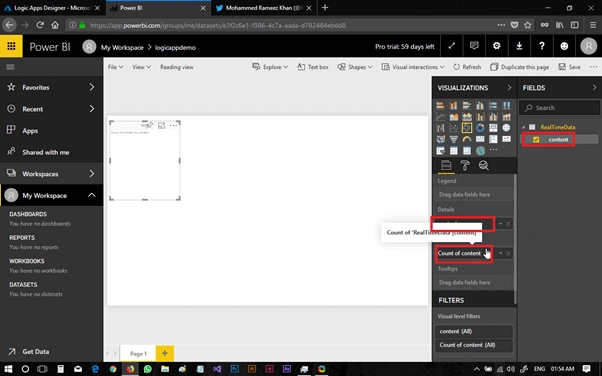
Task: Collapse the Visualizations pane
Action: point(509,88)
